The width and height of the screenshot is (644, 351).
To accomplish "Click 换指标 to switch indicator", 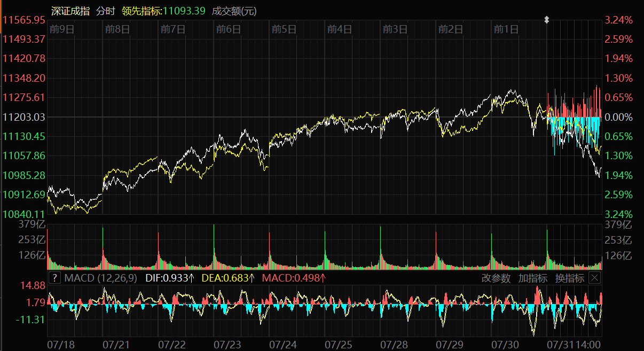I will (569, 278).
